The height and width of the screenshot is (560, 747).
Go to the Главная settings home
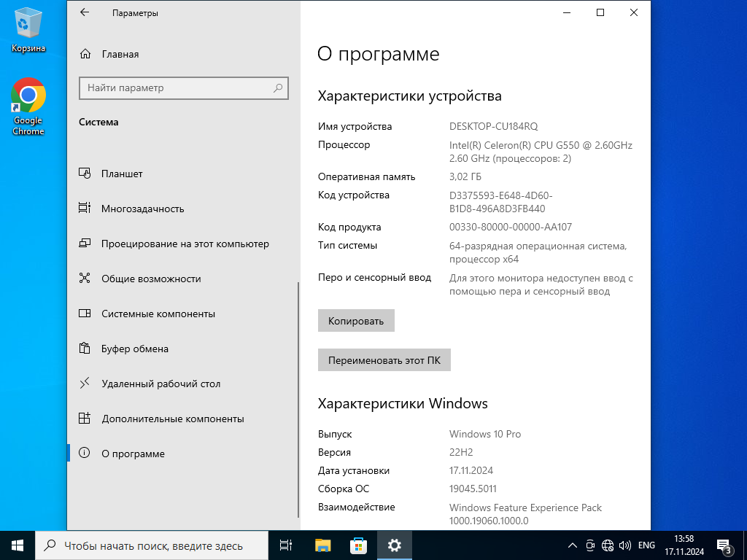(183, 54)
